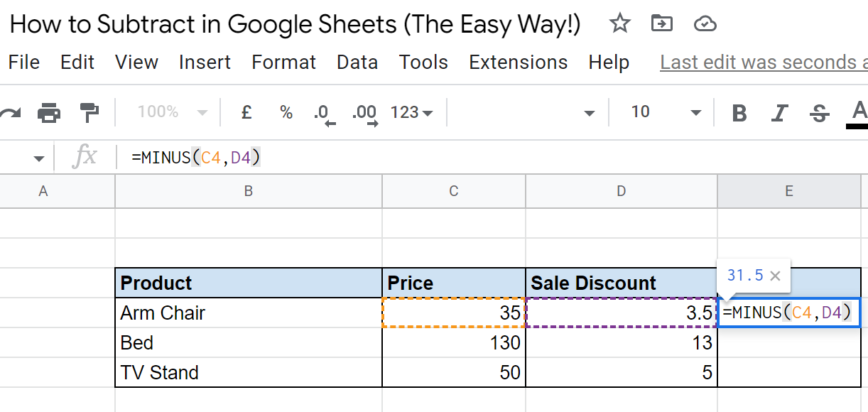Open the View menu
This screenshot has height=412, width=868.
136,63
